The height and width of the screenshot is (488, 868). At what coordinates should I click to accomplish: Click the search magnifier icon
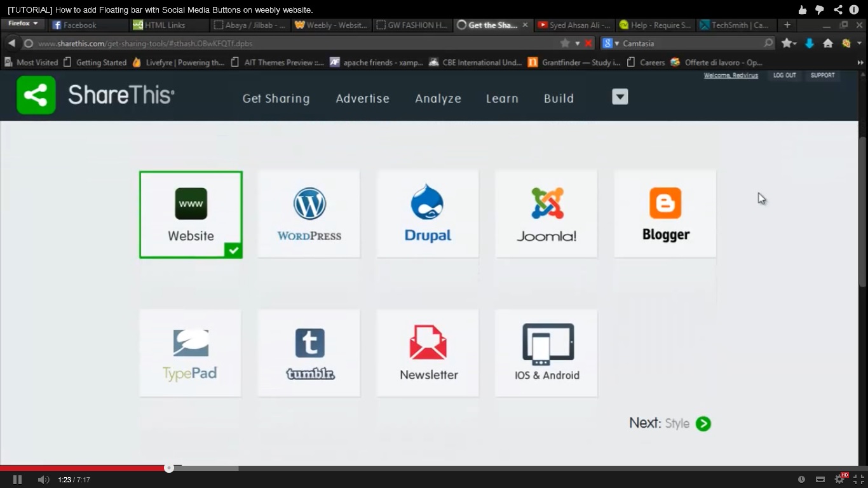[768, 43]
